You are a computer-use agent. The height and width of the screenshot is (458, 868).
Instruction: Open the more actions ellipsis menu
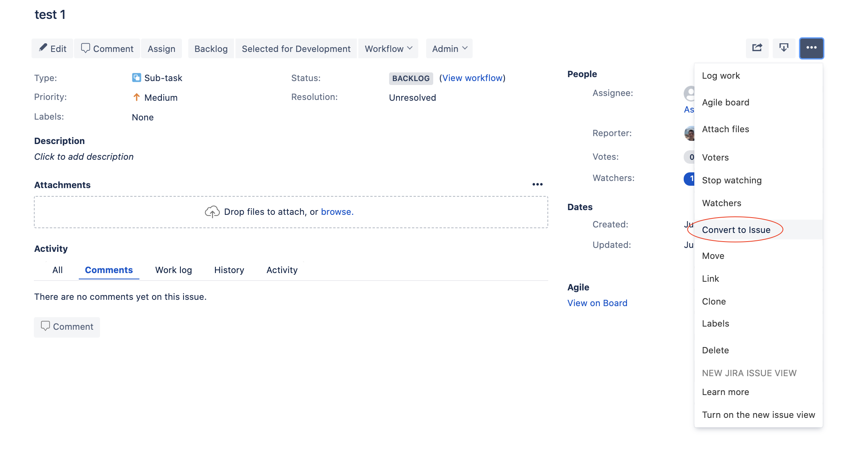[811, 48]
